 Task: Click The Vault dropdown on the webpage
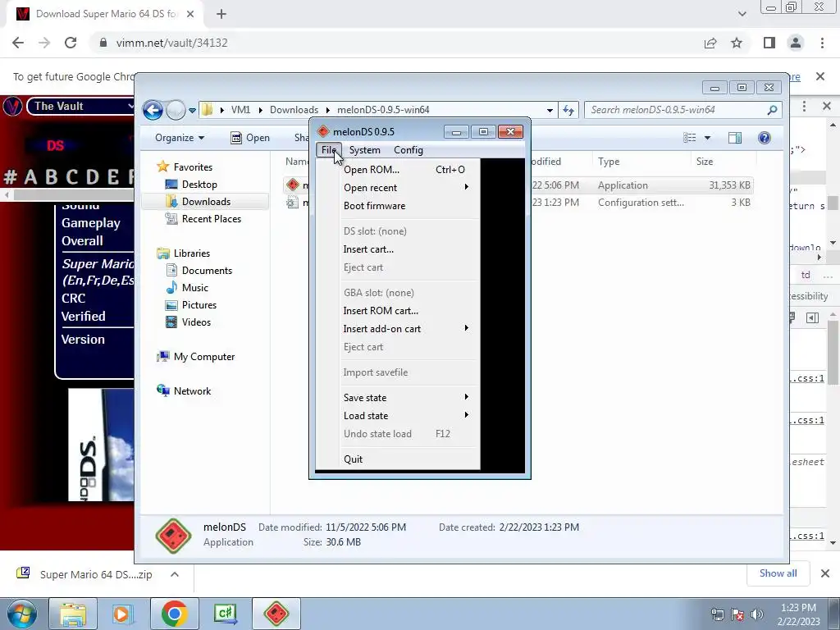pos(81,106)
